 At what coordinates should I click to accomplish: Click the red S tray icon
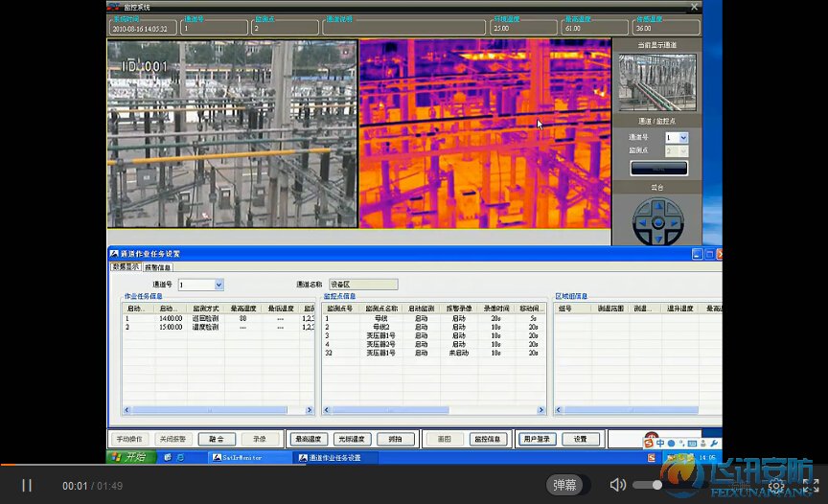coord(652,458)
